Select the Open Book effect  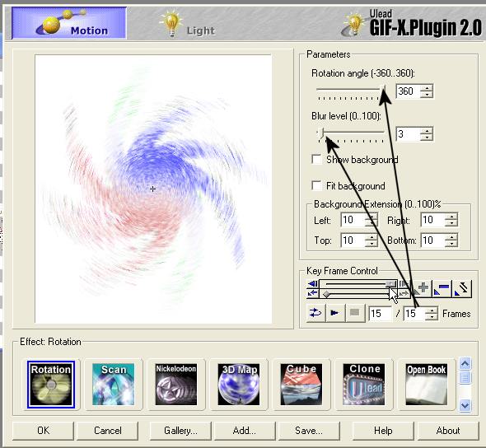click(427, 385)
